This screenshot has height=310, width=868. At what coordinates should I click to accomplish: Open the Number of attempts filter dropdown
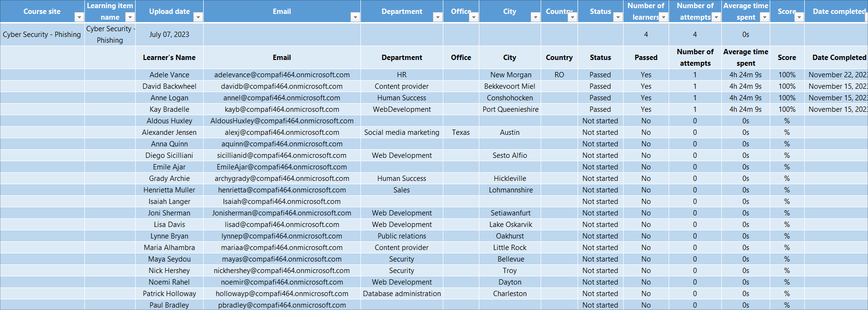716,17
